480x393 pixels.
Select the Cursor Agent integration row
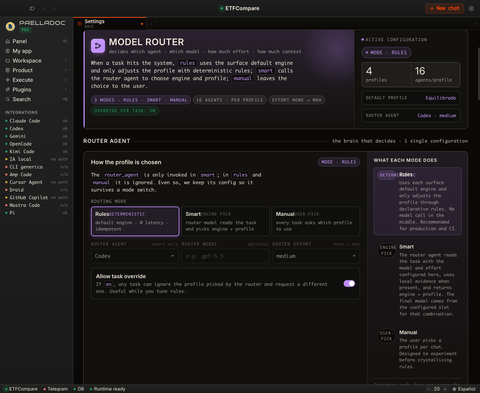pyautogui.click(x=36, y=182)
